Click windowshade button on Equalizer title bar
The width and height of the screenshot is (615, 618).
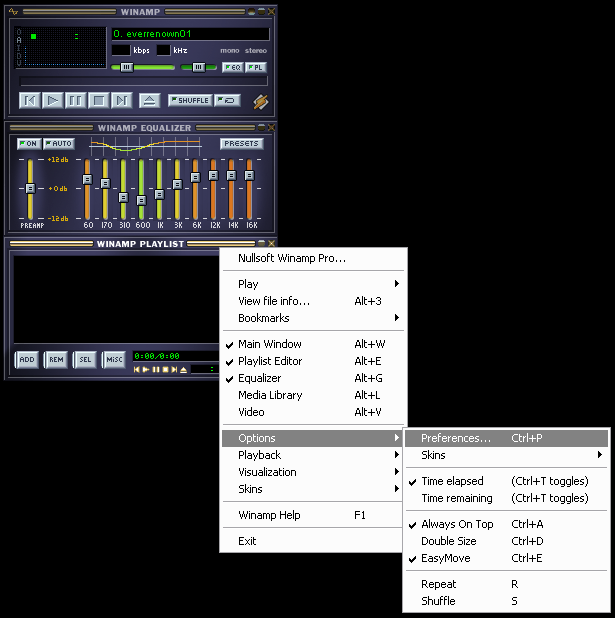(x=261, y=127)
